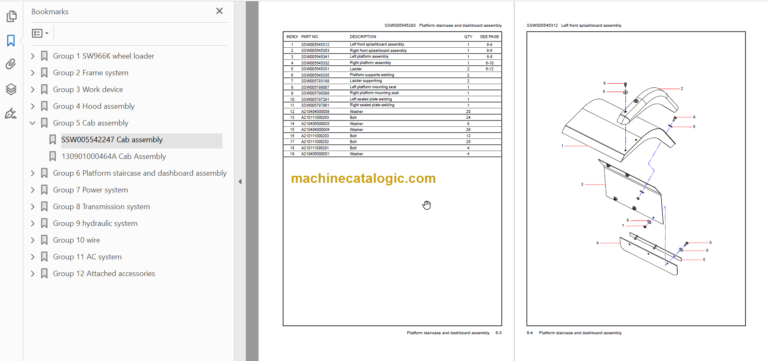Image resolution: width=768 pixels, height=361 pixels.
Task: Collapse Group 5 Cab assembly
Action: (x=33, y=123)
